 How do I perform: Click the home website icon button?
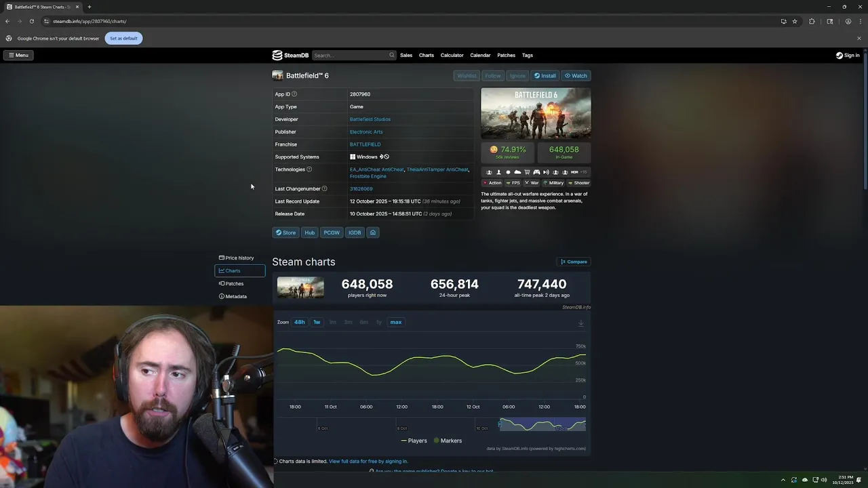click(x=372, y=232)
